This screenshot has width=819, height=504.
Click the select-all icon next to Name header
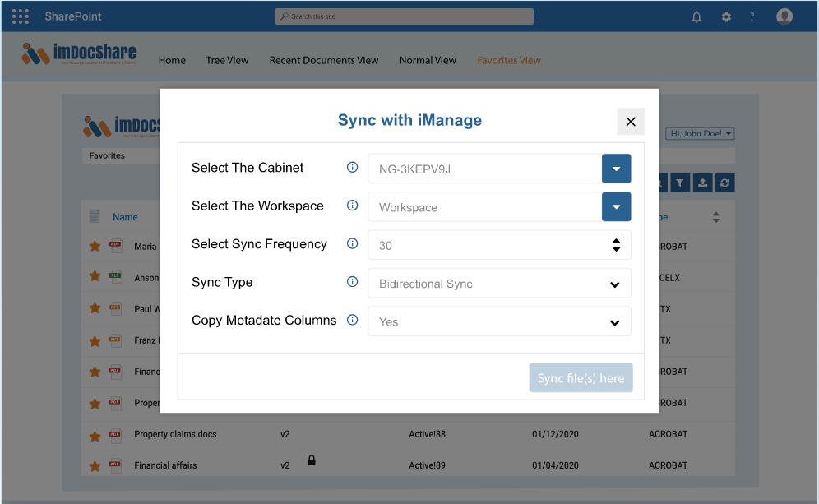tap(93, 216)
